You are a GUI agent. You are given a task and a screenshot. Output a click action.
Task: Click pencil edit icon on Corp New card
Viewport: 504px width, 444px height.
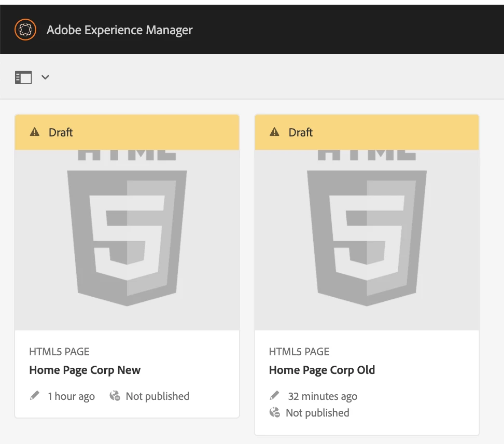tap(35, 396)
